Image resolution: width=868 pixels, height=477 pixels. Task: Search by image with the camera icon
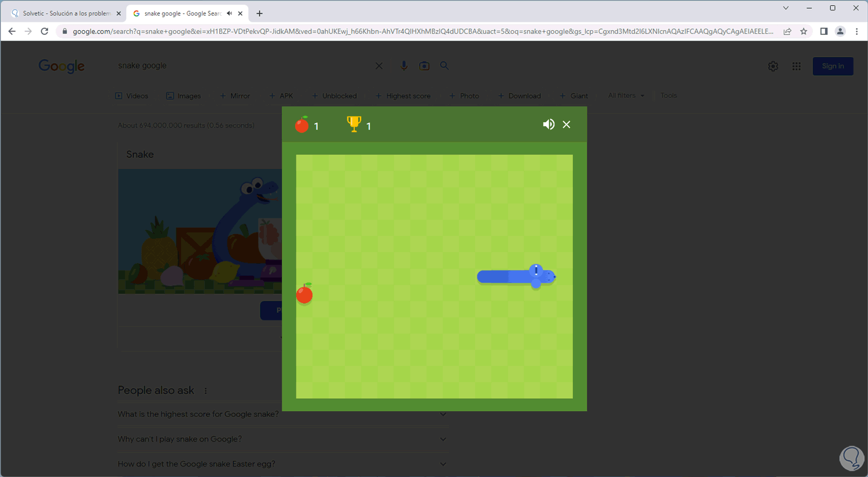pyautogui.click(x=424, y=66)
